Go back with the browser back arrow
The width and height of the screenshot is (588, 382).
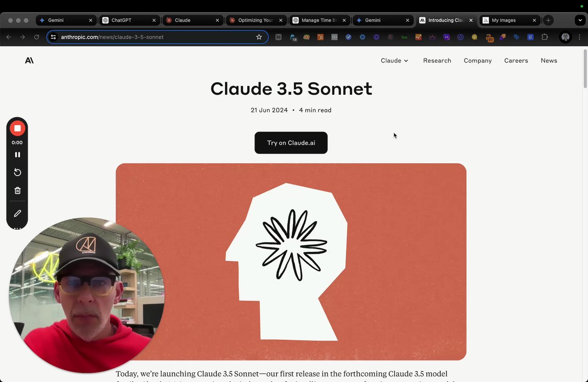tap(9, 37)
